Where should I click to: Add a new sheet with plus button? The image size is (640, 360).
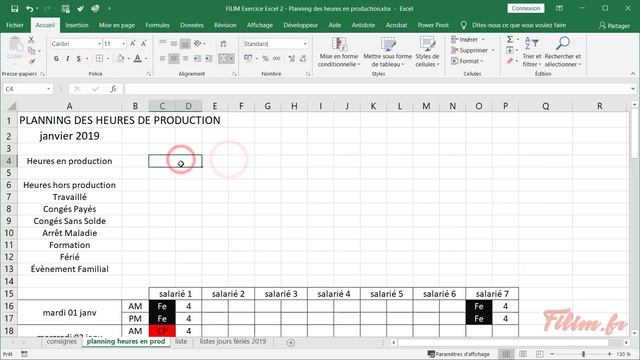click(x=291, y=342)
